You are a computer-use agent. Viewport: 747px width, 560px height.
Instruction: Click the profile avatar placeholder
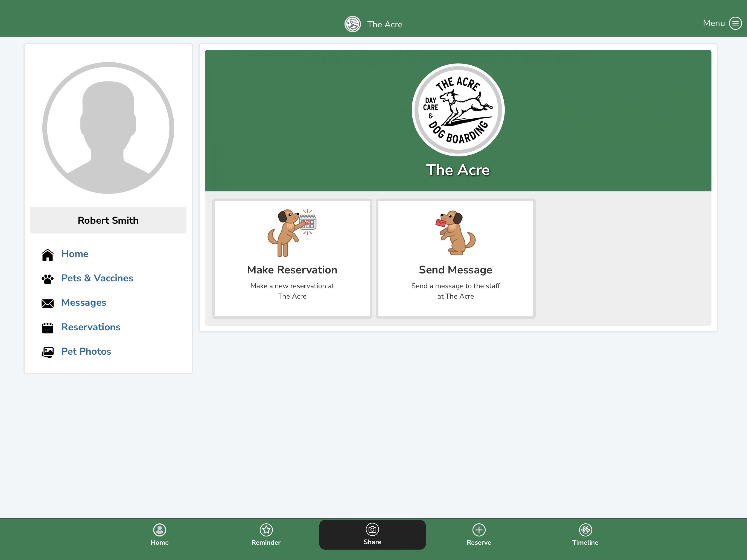pyautogui.click(x=108, y=128)
